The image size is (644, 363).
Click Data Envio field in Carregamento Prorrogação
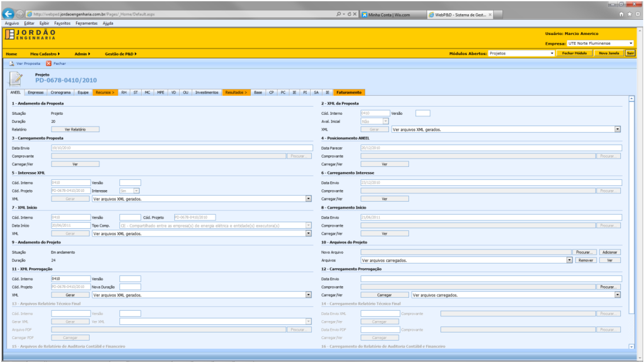pos(491,279)
